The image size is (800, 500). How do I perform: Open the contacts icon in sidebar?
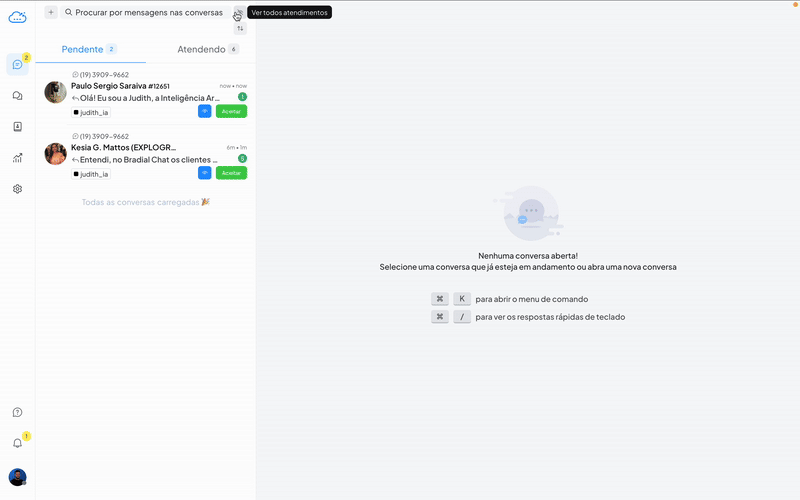tap(17, 127)
